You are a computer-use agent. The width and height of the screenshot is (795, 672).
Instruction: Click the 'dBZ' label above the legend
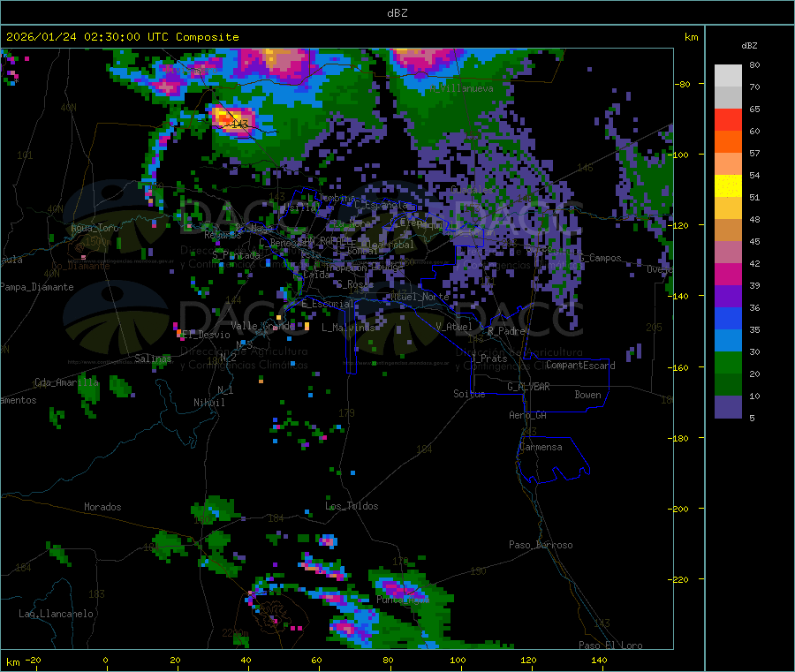point(749,46)
